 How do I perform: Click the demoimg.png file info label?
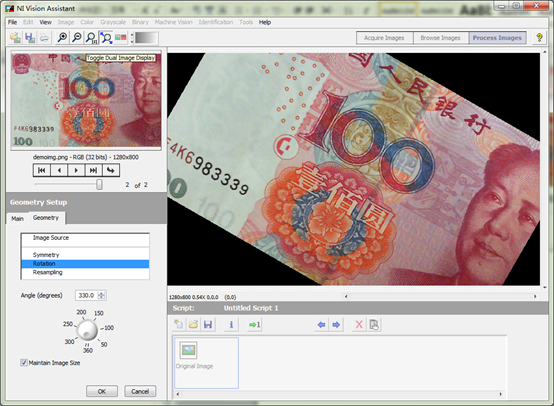[86, 157]
